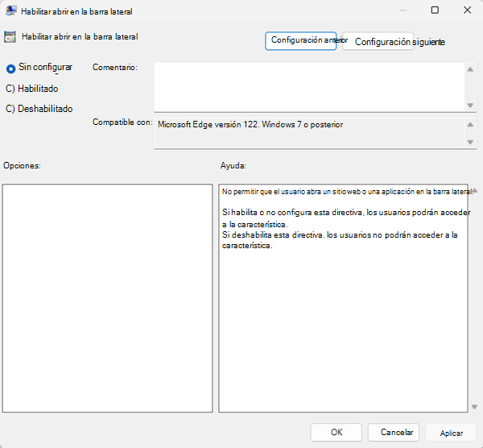Confirm with the OK button
Image resolution: width=483 pixels, height=448 pixels.
[x=336, y=432]
